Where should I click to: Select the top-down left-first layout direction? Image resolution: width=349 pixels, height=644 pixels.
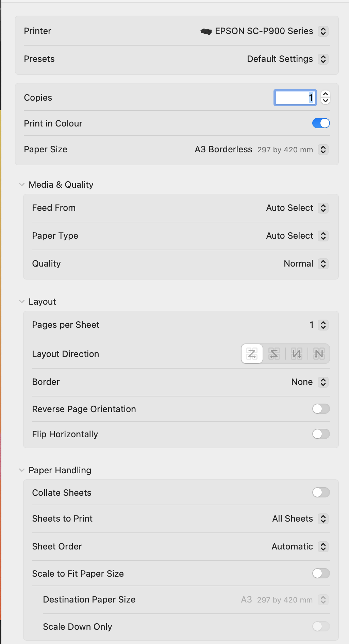point(296,354)
